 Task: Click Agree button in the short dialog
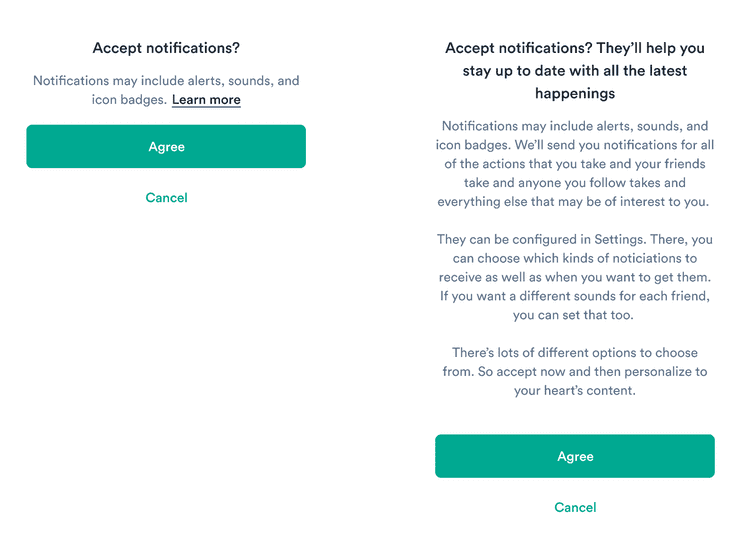[166, 147]
